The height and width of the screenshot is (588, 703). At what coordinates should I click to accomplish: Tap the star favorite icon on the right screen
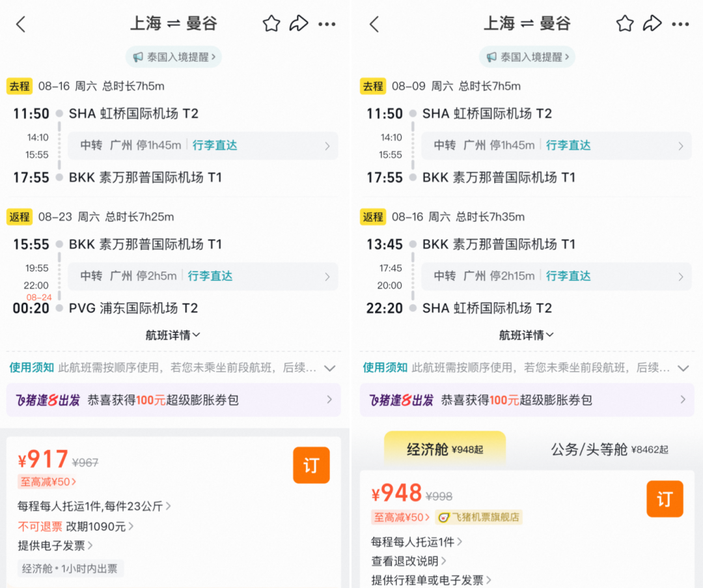pos(624,23)
